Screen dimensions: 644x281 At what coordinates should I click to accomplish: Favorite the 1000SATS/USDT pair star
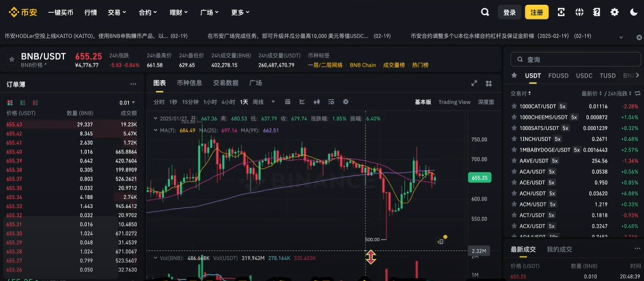coord(514,128)
